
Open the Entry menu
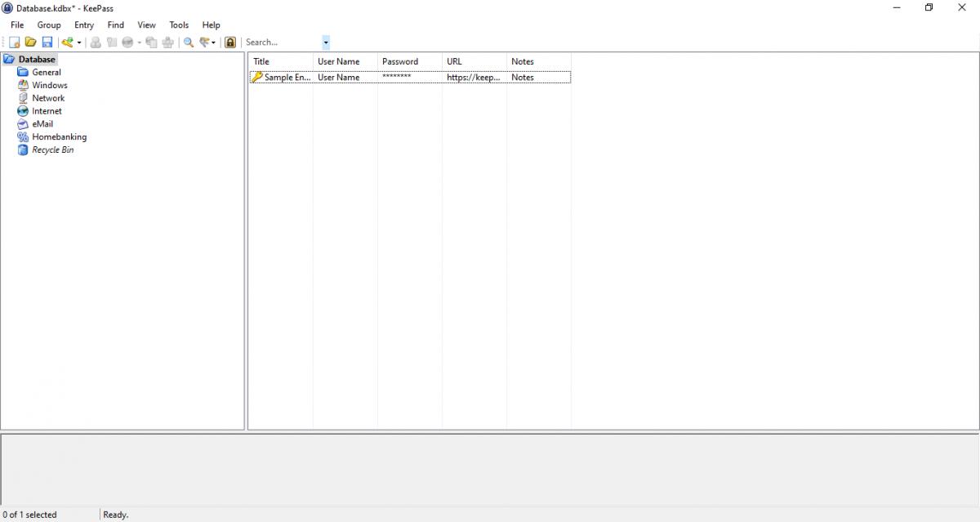pos(84,25)
